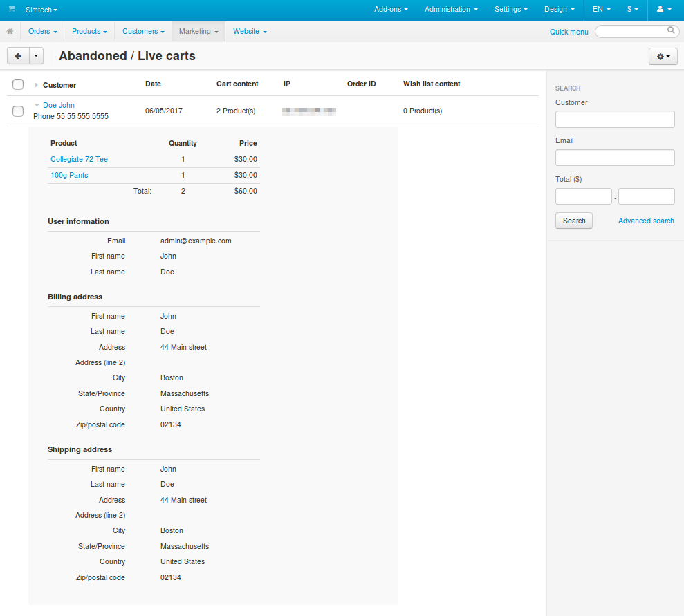The width and height of the screenshot is (684, 616).
Task: Open the Orders menu
Action: (43, 31)
